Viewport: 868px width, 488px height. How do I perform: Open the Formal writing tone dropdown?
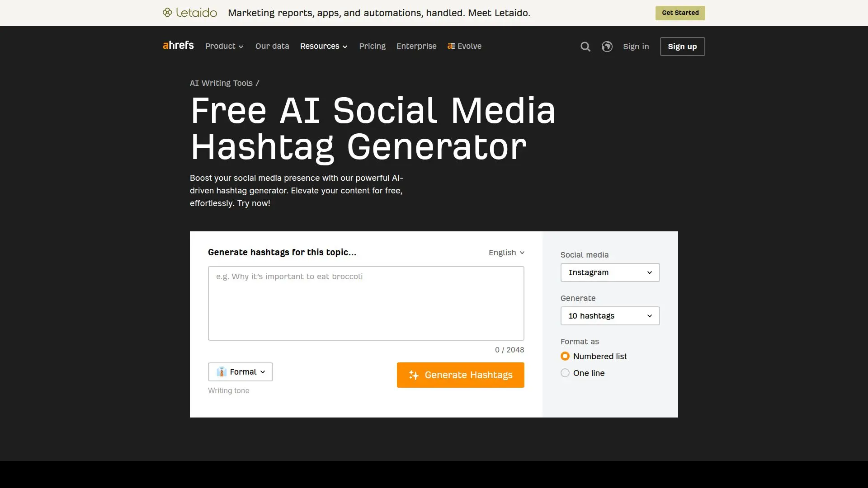click(241, 372)
